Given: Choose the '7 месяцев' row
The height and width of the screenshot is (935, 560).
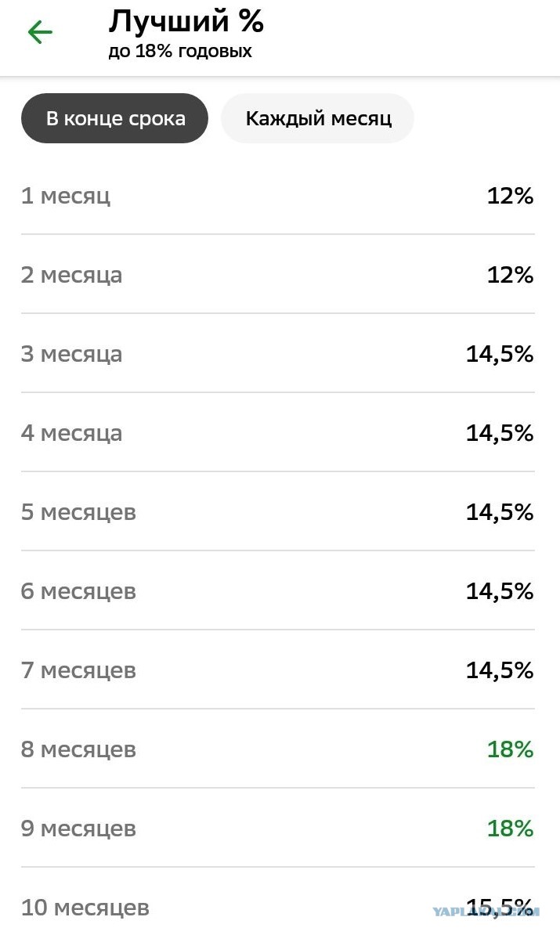Looking at the screenshot, I should (278, 670).
